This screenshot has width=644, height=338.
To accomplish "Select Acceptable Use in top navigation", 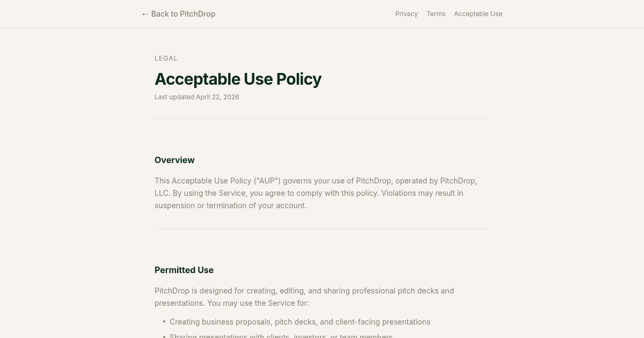I will [478, 14].
